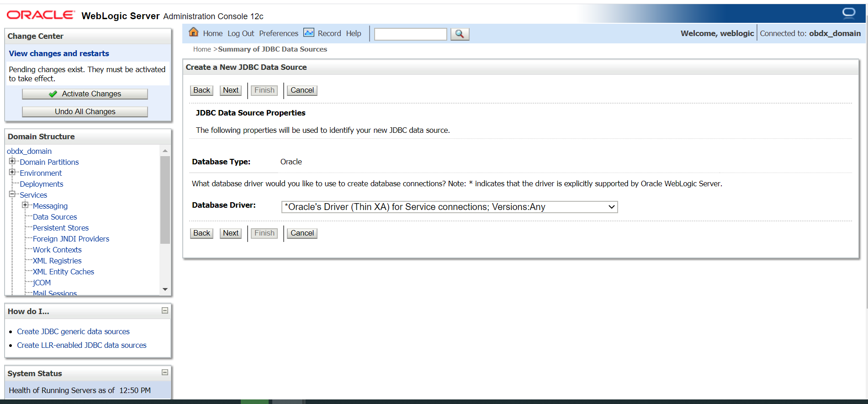Open the Database Driver dropdown
Viewport: 868px width, 404px height.
tap(450, 207)
